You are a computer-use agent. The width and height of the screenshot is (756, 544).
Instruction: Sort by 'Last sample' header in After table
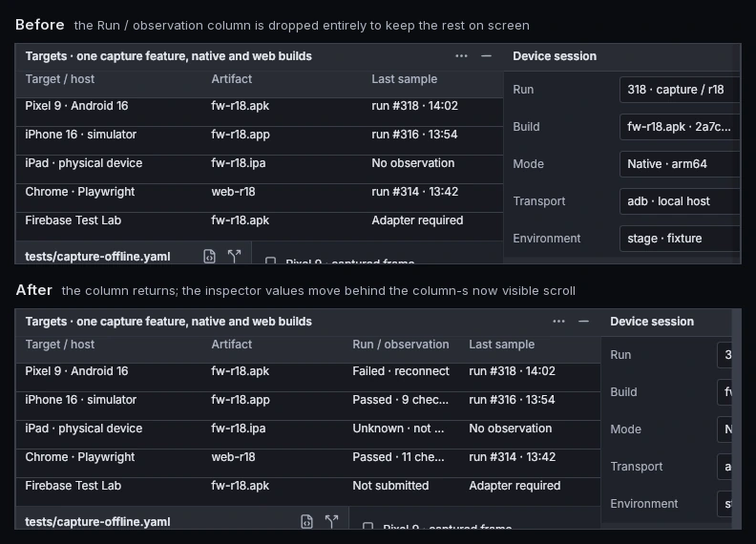(x=501, y=345)
